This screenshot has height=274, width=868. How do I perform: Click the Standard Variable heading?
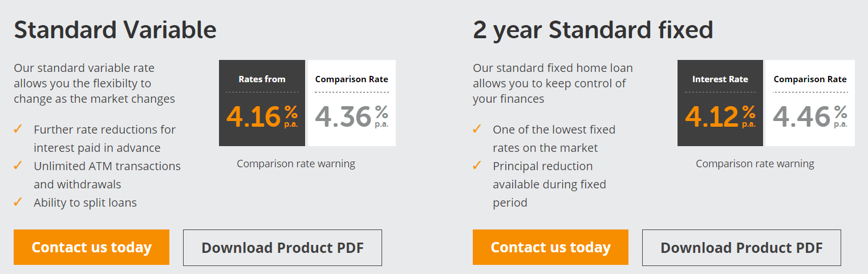coord(115,30)
